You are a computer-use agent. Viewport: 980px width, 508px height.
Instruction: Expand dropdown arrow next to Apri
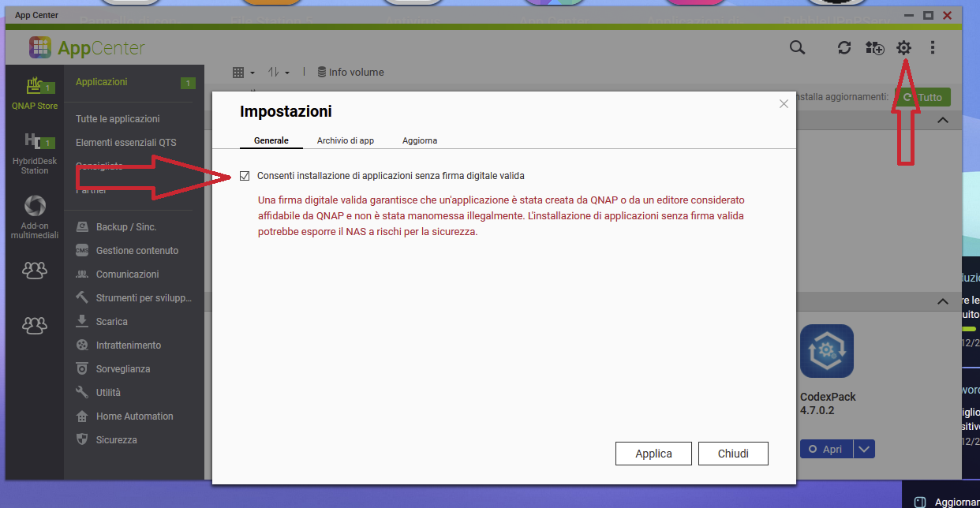point(865,449)
